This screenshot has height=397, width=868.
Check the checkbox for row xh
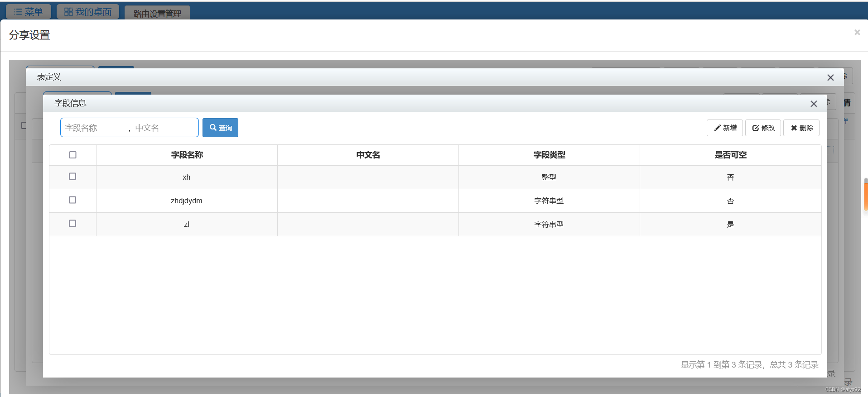pos(72,177)
